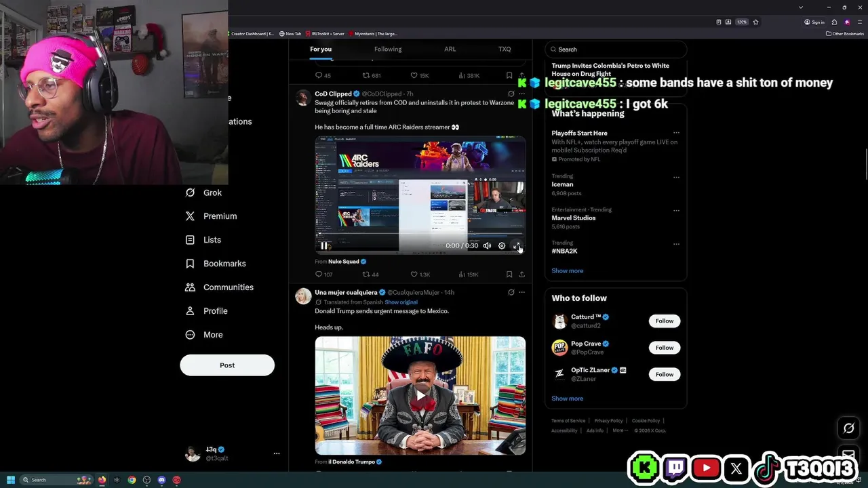Open more options on Una mujer cualquiera post
This screenshot has width=868, height=488.
click(x=521, y=292)
